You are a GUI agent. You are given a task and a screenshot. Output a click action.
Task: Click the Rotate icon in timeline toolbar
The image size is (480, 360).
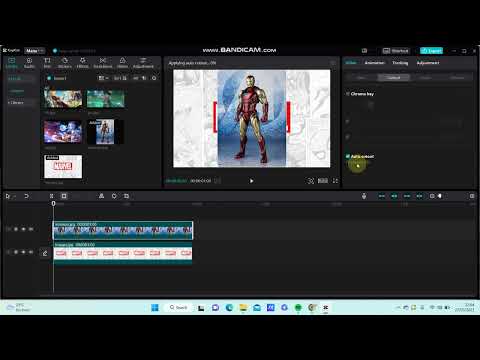tap(114, 196)
